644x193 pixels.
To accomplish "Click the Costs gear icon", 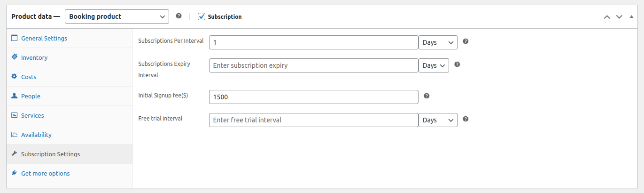I will [14, 76].
